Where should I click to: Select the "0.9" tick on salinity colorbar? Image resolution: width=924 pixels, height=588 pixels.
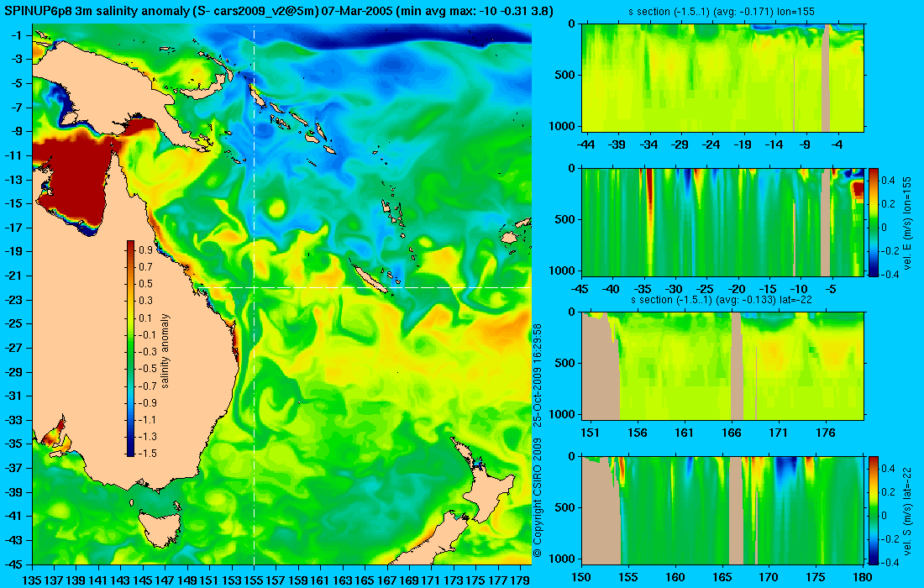tap(145, 249)
